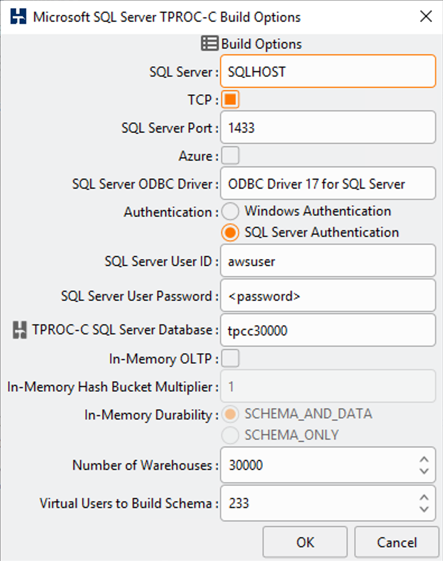The height and width of the screenshot is (561, 443).
Task: Click the SQL Server field containing SQLHOST
Action: (x=328, y=72)
